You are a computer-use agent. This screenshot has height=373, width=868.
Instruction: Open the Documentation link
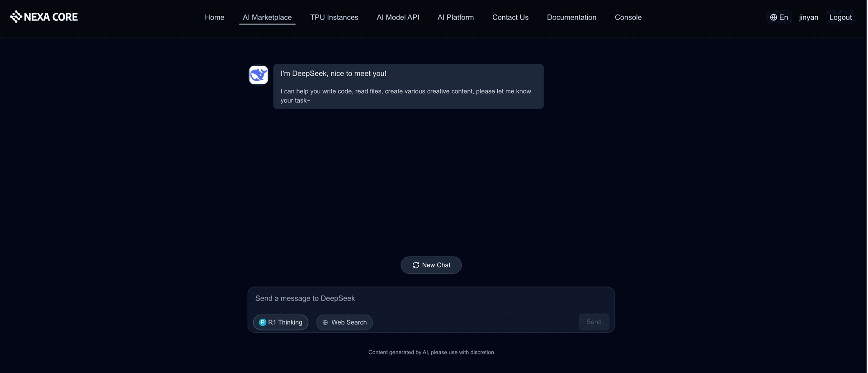[x=571, y=17]
